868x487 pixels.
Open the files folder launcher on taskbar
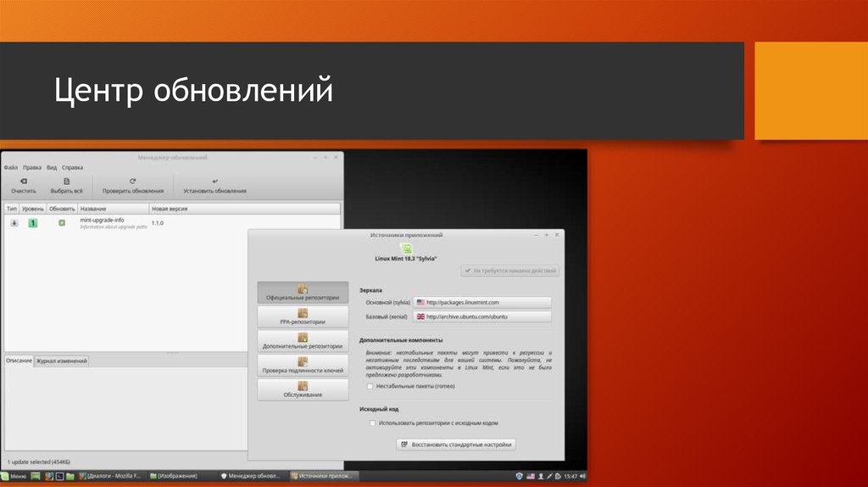[70, 476]
